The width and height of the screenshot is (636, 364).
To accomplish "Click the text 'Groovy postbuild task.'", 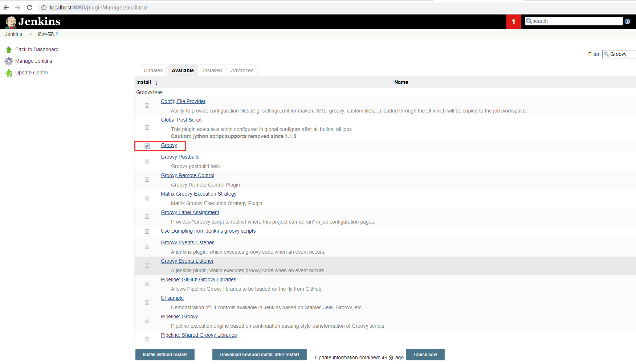I will coord(196,166).
